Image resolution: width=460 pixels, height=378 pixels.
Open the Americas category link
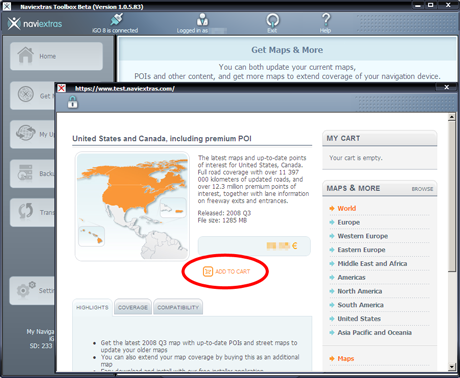pos(351,277)
